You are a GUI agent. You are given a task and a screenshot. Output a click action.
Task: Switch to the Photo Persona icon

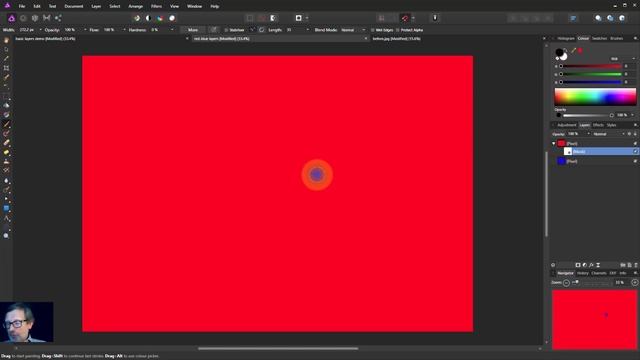pyautogui.click(x=11, y=18)
